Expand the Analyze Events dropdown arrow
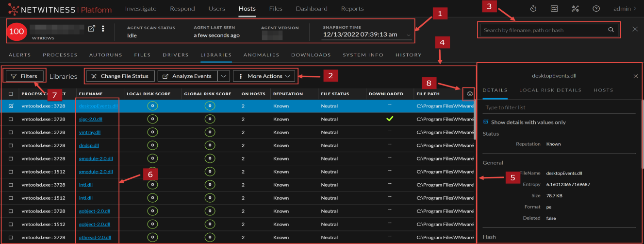This screenshot has width=644, height=244. click(223, 76)
